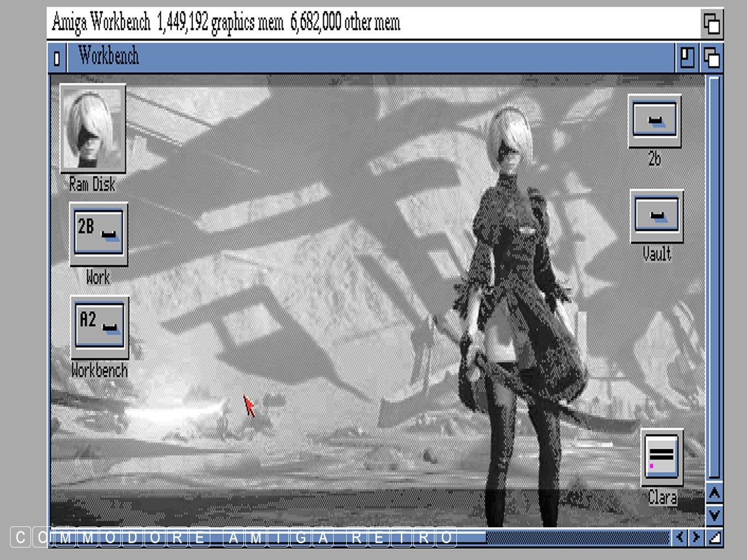
Task: Select the 2b drive icon
Action: (654, 121)
